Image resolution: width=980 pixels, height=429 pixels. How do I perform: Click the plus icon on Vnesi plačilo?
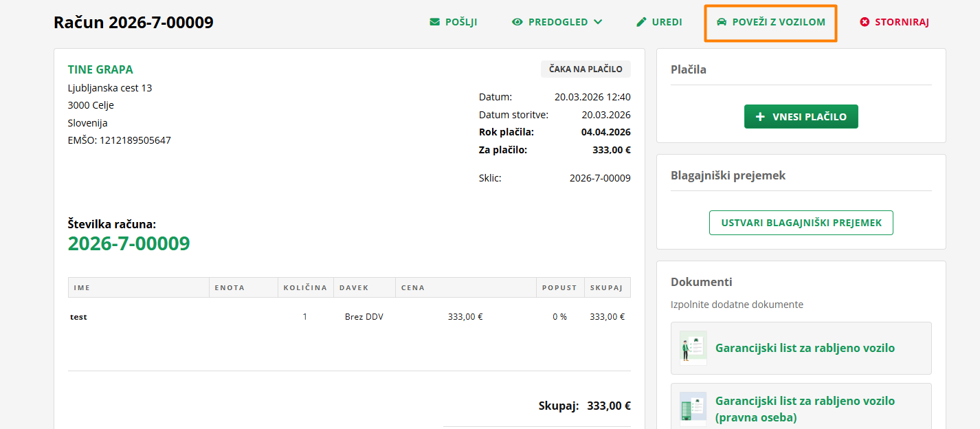[760, 117]
